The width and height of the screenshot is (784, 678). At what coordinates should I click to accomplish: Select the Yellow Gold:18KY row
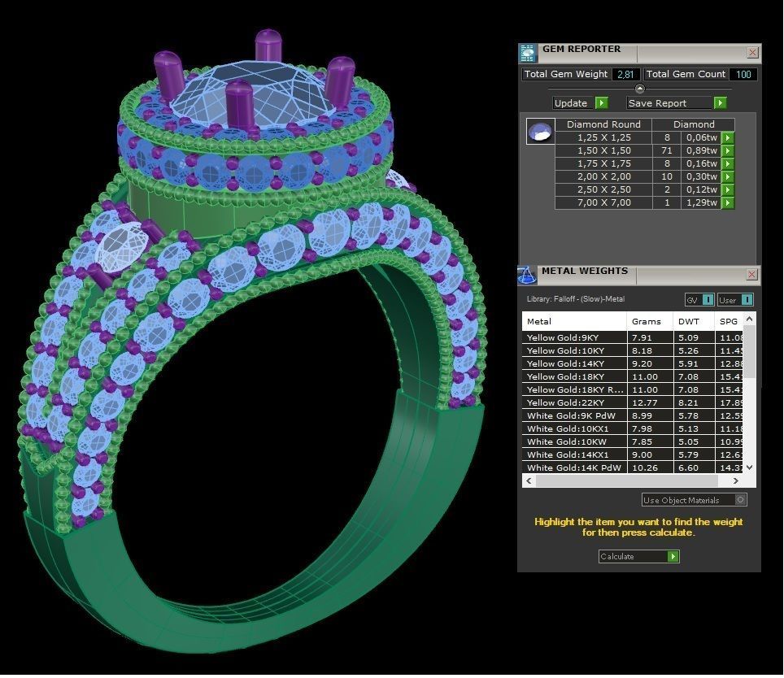(x=573, y=377)
